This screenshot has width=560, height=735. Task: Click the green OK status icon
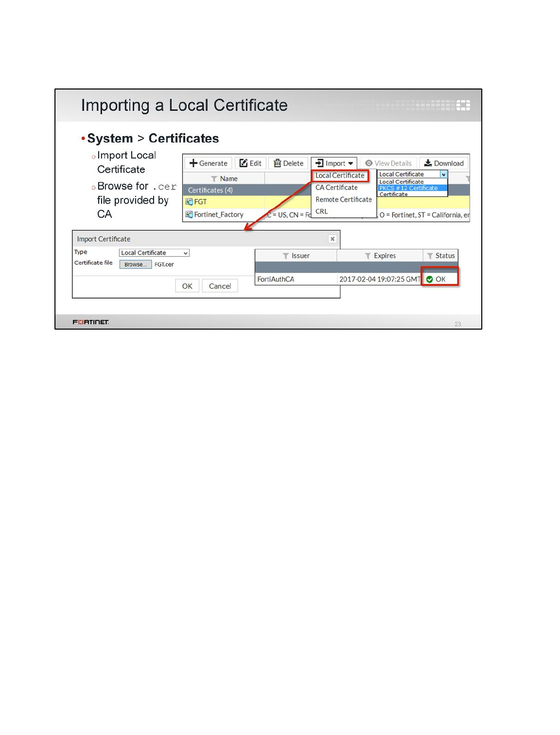tap(429, 279)
